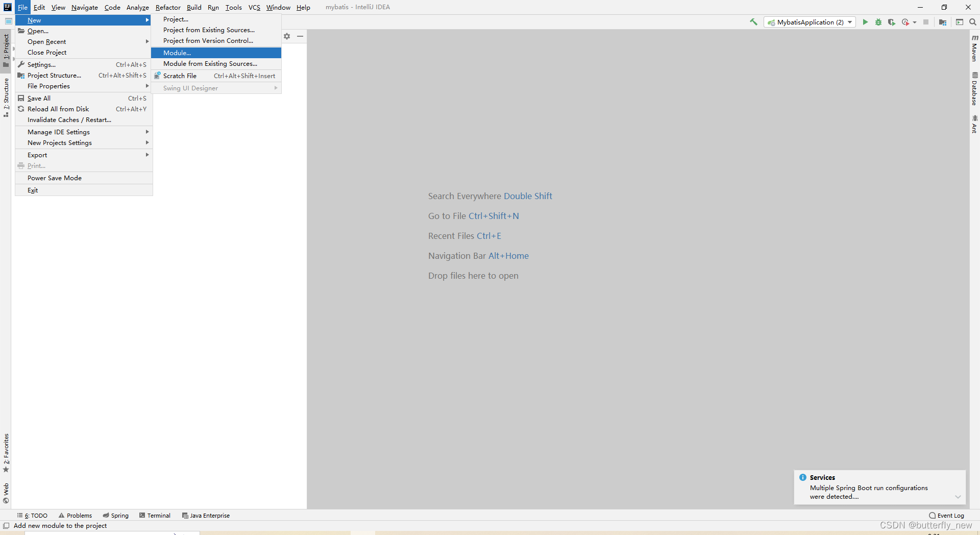Open the Spring tool window

(x=116, y=516)
